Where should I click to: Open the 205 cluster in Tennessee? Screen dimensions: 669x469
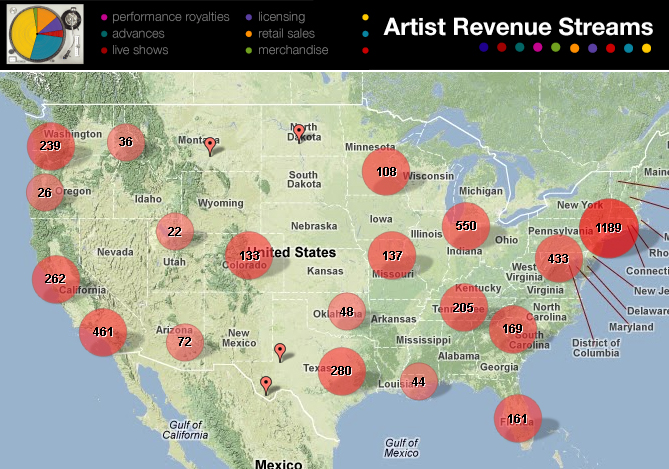pyautogui.click(x=463, y=307)
